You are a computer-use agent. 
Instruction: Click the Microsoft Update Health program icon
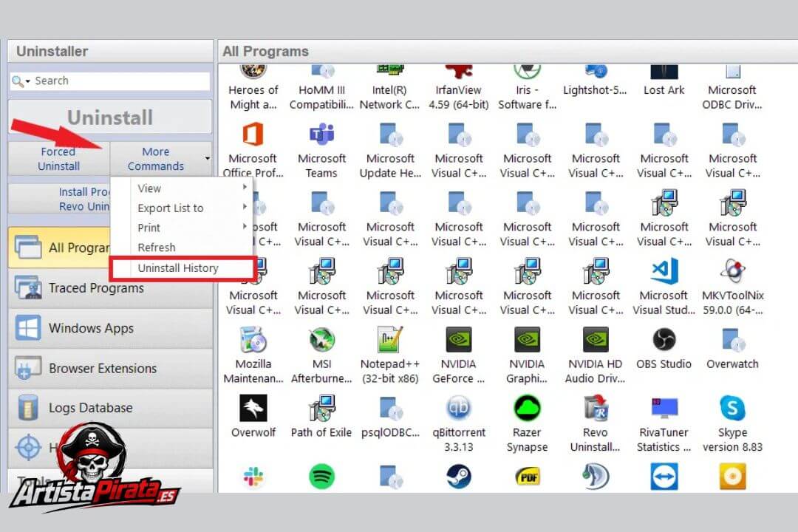(x=390, y=135)
